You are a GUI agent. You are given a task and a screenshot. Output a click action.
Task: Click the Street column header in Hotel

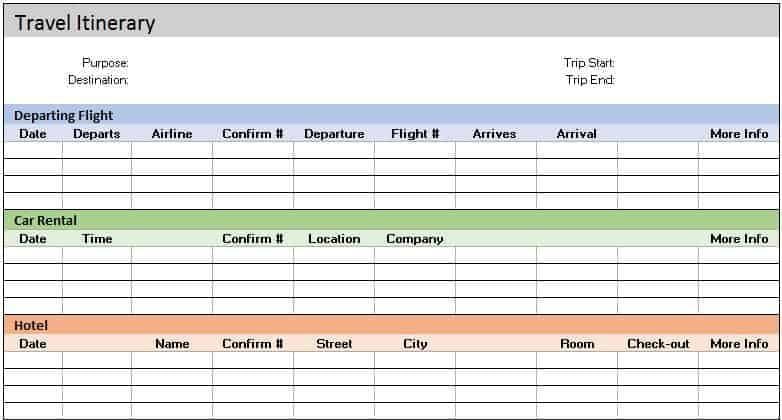coord(334,344)
